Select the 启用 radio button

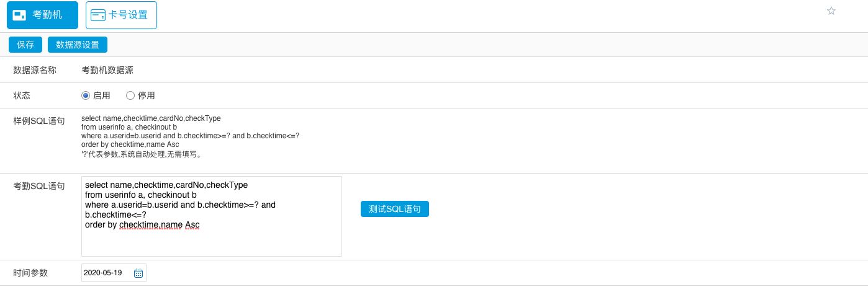coord(86,95)
